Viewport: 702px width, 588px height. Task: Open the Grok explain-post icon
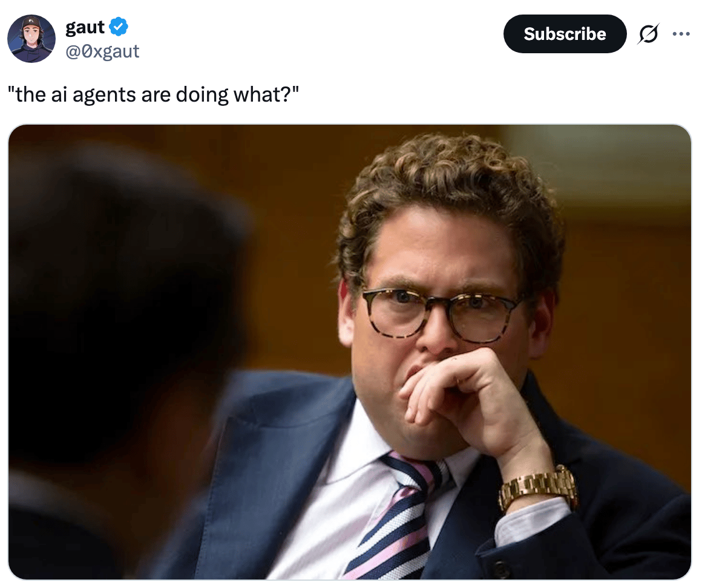pos(648,34)
